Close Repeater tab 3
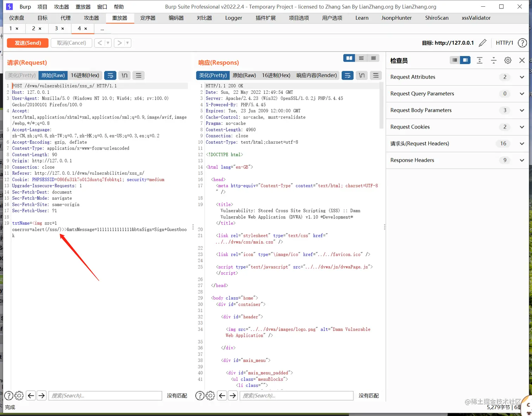The height and width of the screenshot is (416, 532). pos(63,29)
